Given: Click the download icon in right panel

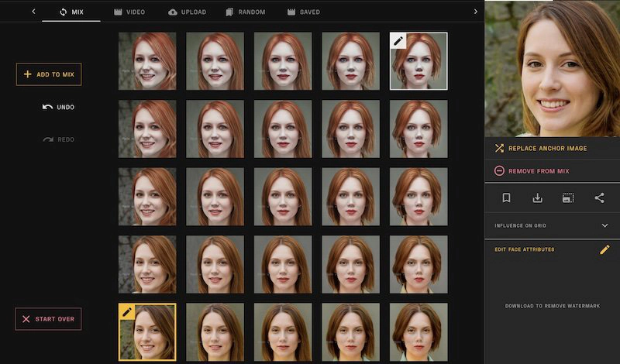Looking at the screenshot, I should [537, 198].
